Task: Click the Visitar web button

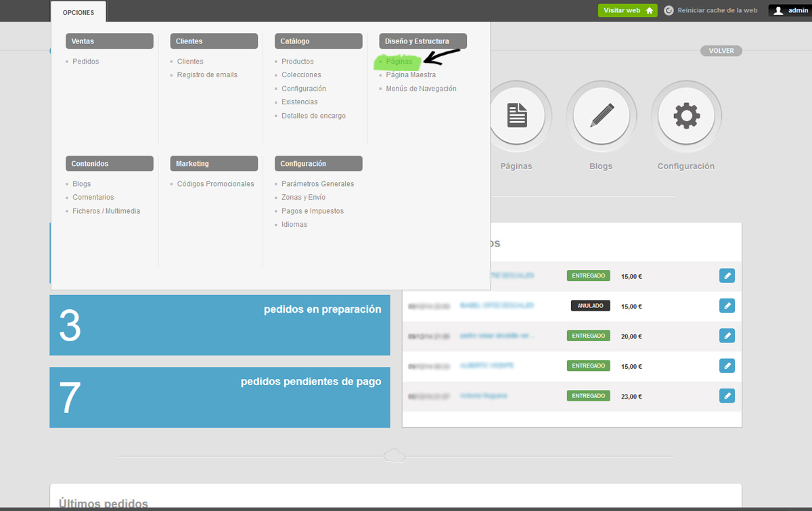Action: pyautogui.click(x=627, y=11)
